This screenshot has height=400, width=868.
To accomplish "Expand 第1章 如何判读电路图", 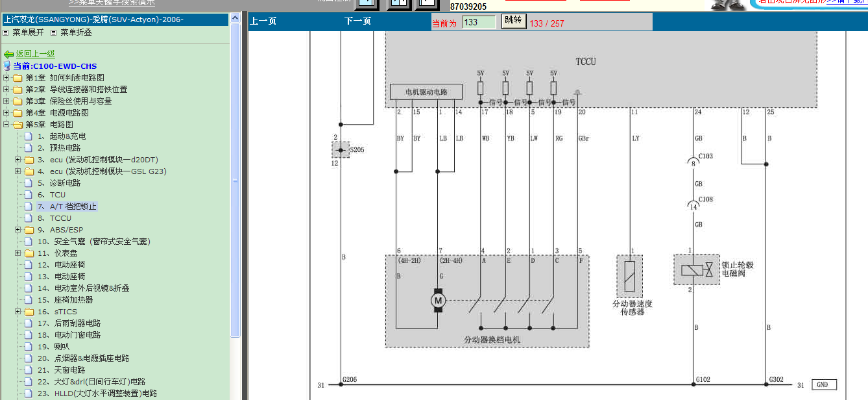I will (x=6, y=78).
